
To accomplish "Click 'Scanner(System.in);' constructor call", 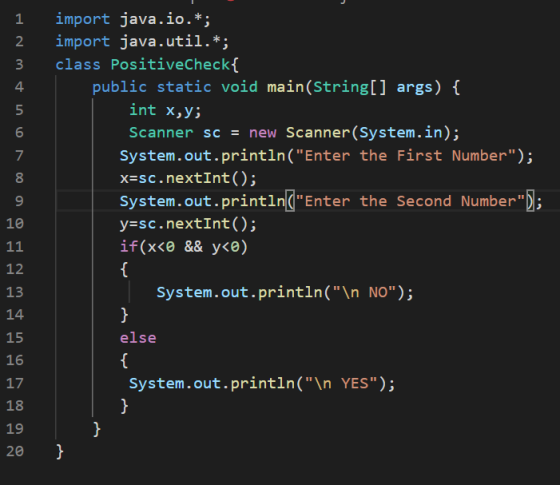I will pos(372,133).
